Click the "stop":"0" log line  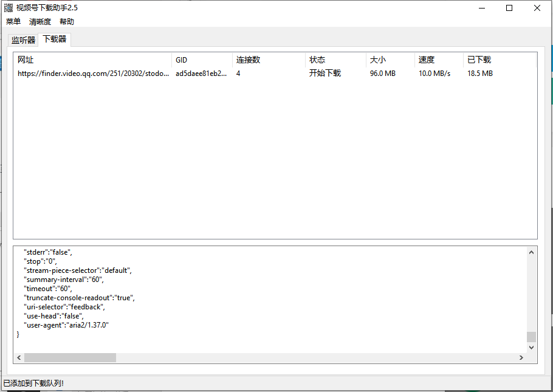(x=40, y=261)
